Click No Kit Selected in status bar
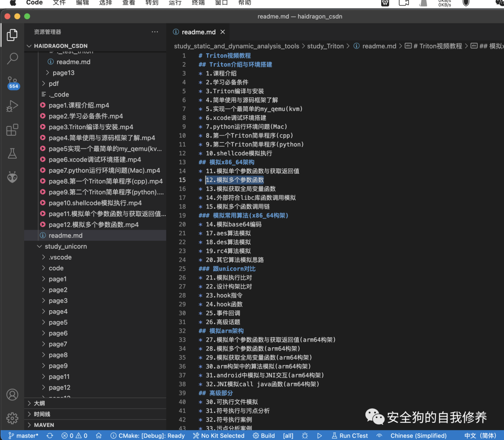 (218, 435)
